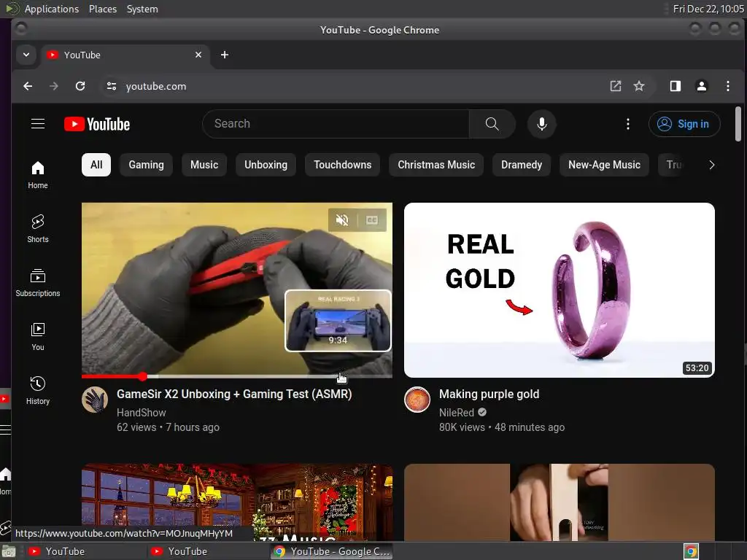The height and width of the screenshot is (560, 747).
Task: Select the All category chip
Action: pyautogui.click(x=96, y=165)
